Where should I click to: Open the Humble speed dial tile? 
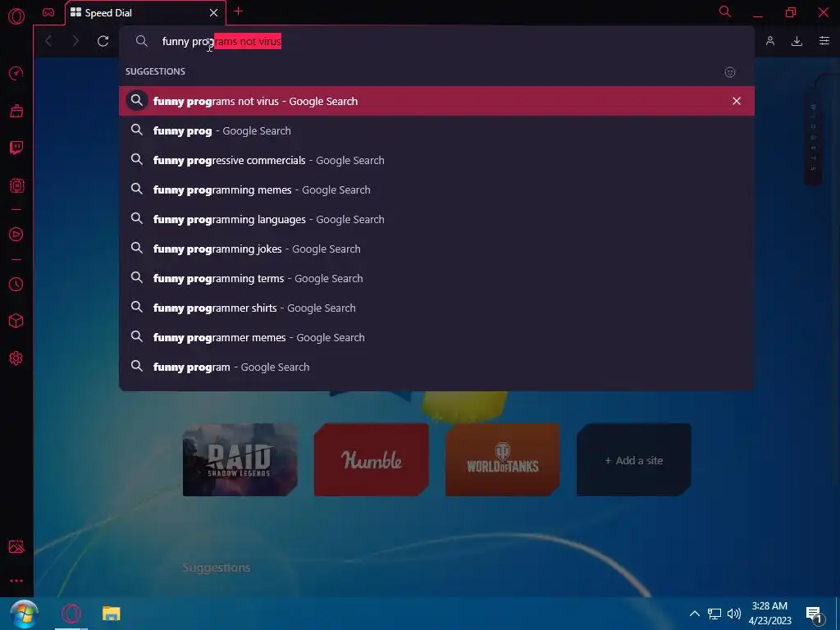click(372, 460)
